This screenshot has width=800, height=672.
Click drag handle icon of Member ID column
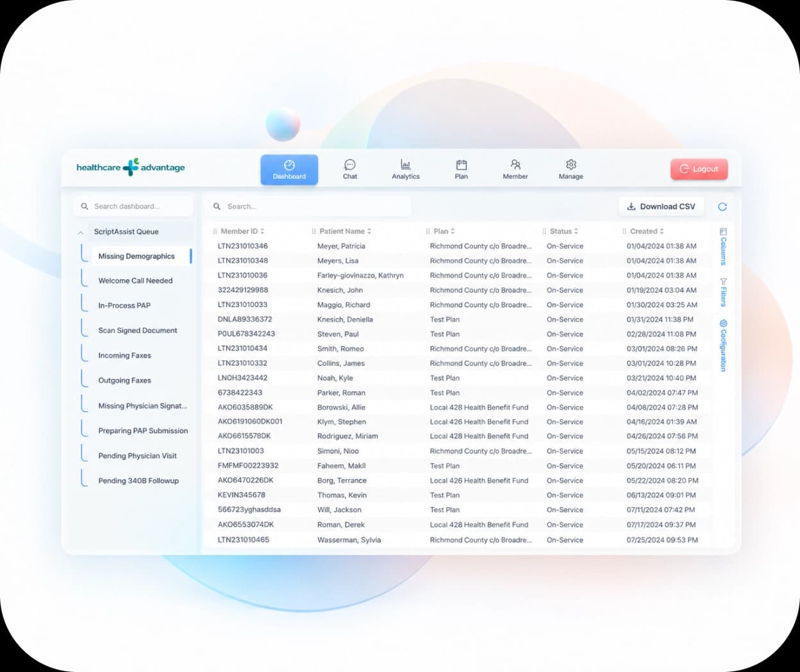(215, 231)
